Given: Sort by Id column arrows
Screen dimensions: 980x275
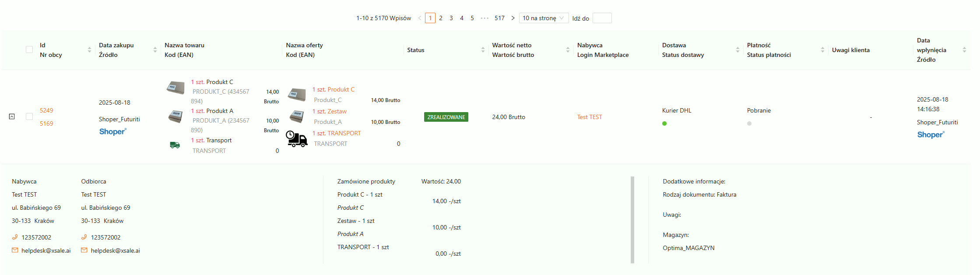Looking at the screenshot, I should [x=89, y=50].
